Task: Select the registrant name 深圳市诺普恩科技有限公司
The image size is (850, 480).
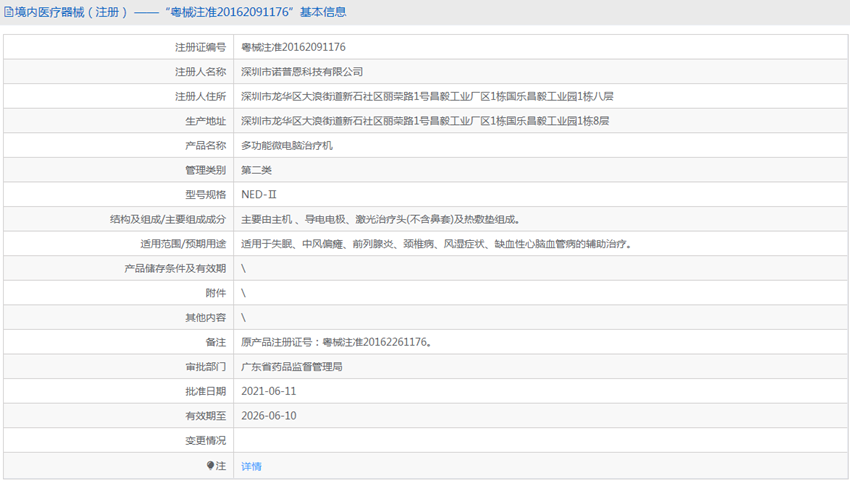Action: pyautogui.click(x=302, y=72)
